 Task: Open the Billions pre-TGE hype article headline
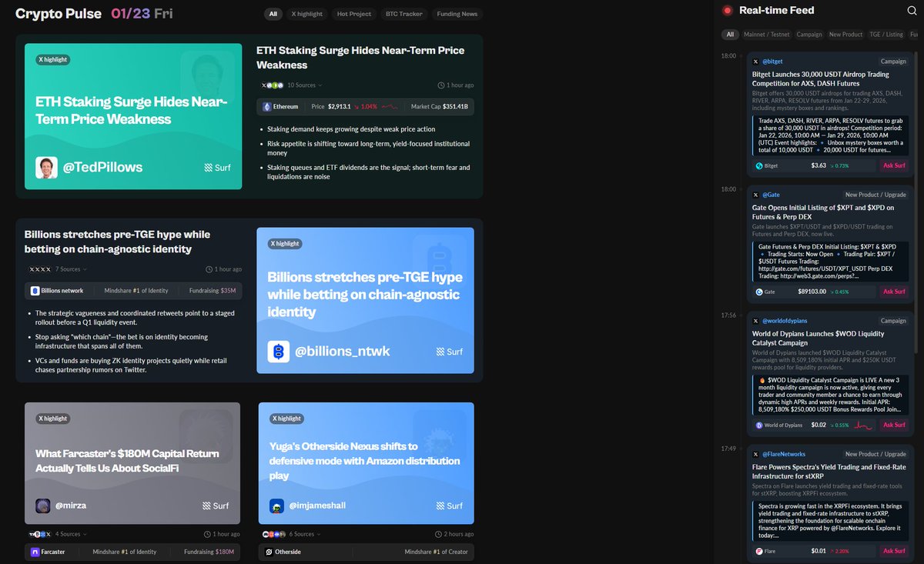pos(117,242)
